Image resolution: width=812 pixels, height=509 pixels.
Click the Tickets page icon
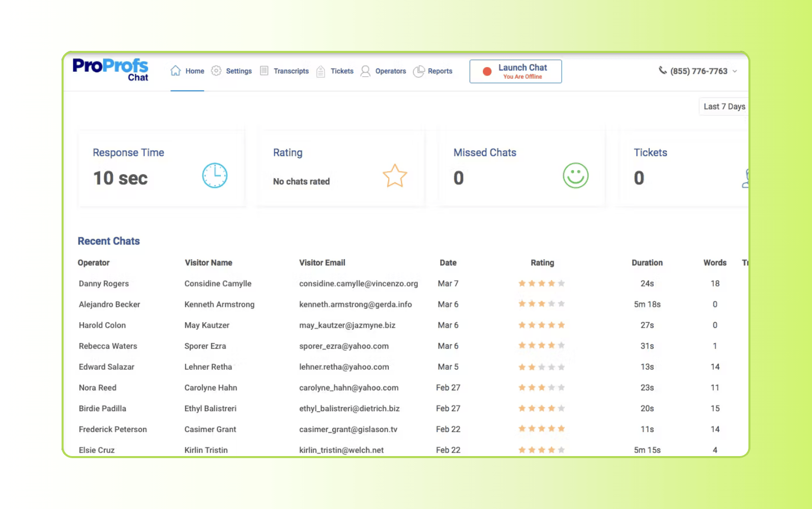click(x=321, y=71)
